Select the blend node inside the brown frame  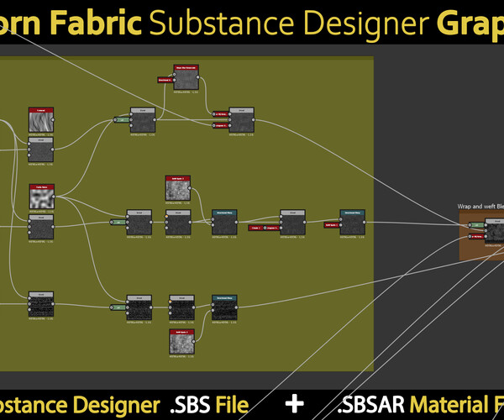(495, 231)
